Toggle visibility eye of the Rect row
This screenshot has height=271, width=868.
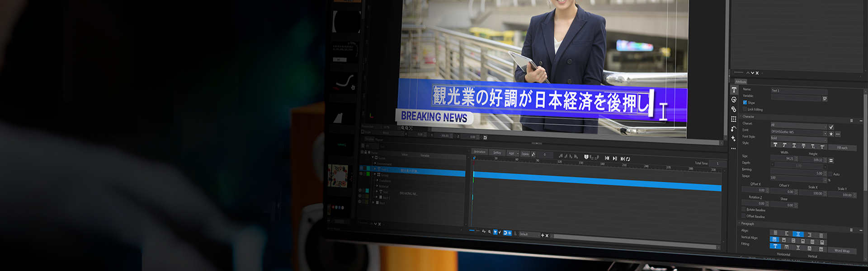click(360, 201)
